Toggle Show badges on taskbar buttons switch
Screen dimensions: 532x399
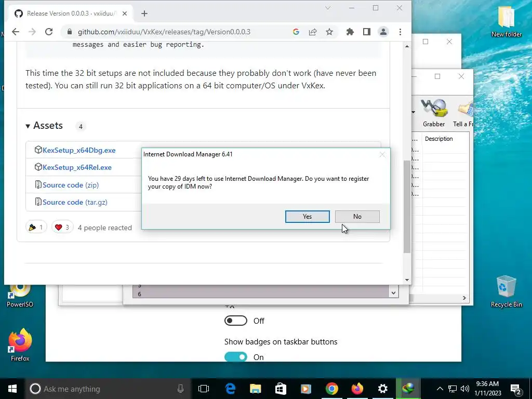click(x=236, y=357)
